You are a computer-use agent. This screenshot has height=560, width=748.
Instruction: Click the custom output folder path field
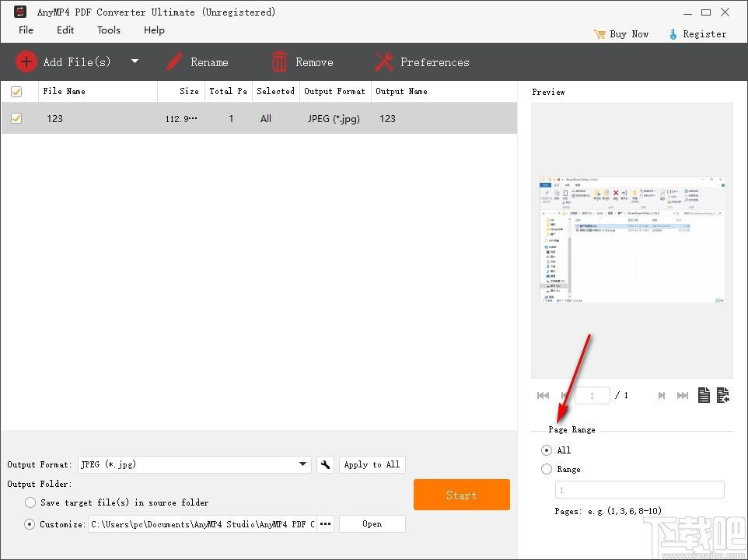(202, 524)
